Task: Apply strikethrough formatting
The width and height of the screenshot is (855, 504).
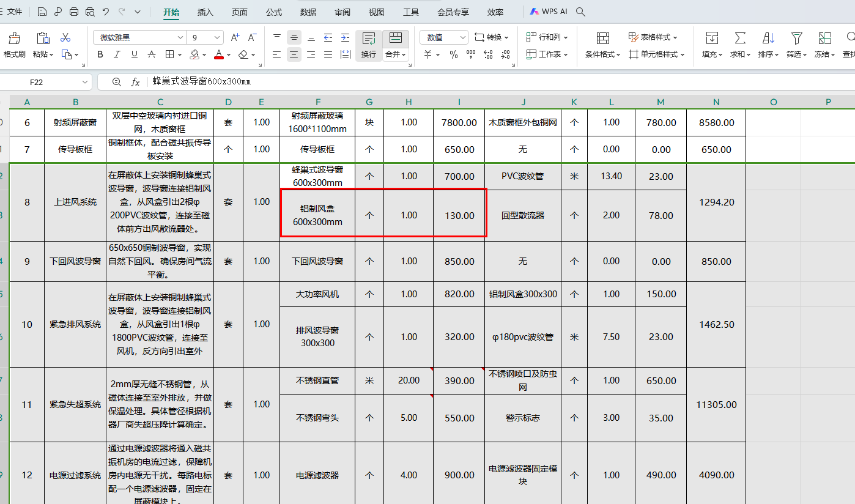Action: pyautogui.click(x=152, y=54)
